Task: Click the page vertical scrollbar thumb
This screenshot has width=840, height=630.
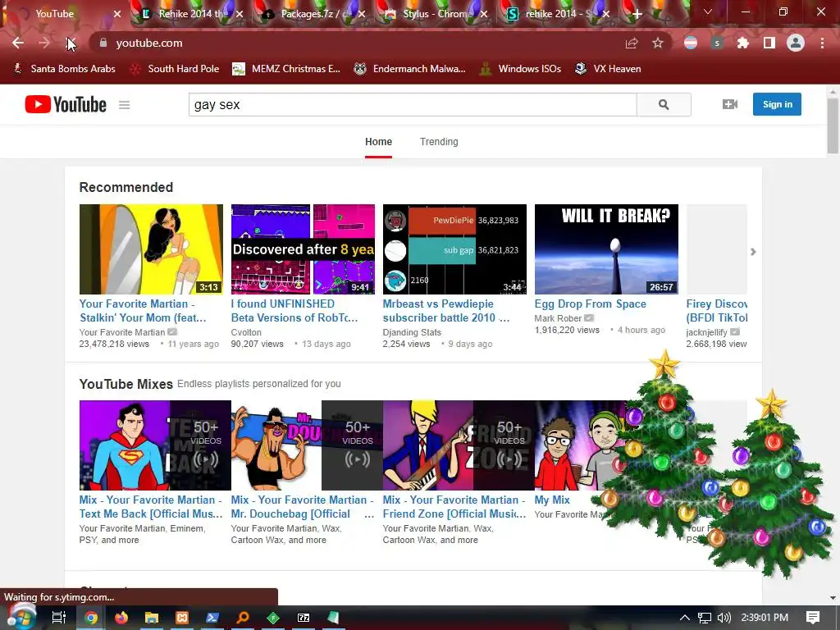Action: (833, 126)
